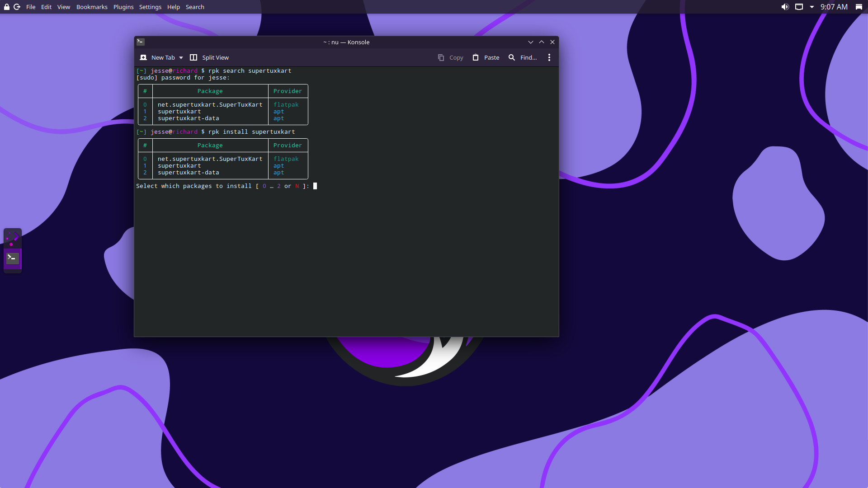The height and width of the screenshot is (488, 868).
Task: Click 'net.supertuxkart.SuperTuxKart' in second table
Action: tap(210, 159)
